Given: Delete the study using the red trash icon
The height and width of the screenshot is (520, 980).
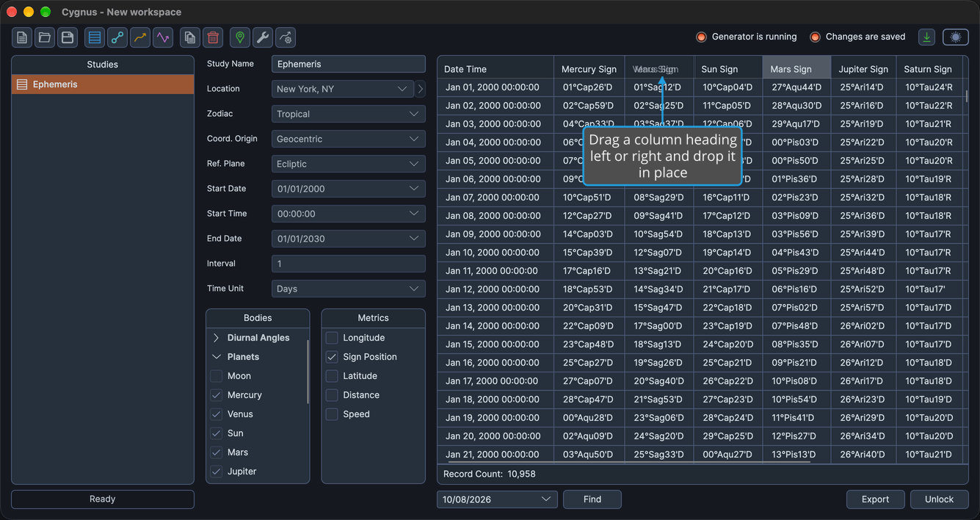Looking at the screenshot, I should [213, 37].
